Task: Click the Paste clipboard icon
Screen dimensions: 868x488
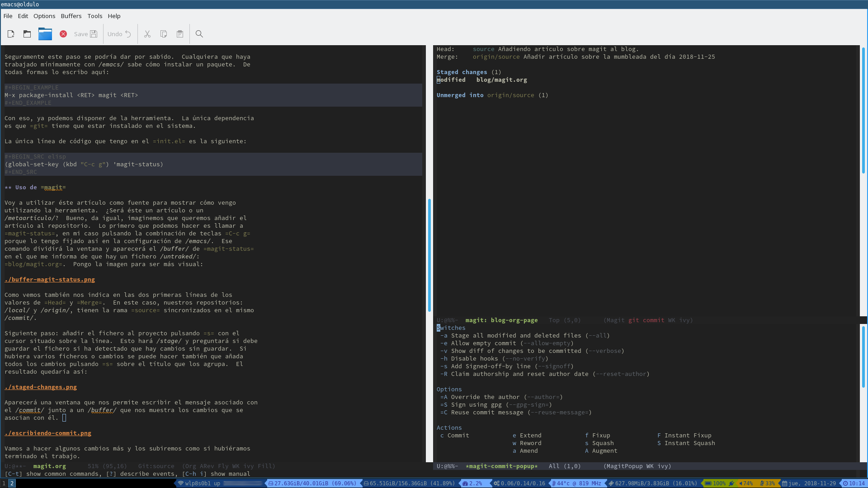Action: pyautogui.click(x=180, y=34)
